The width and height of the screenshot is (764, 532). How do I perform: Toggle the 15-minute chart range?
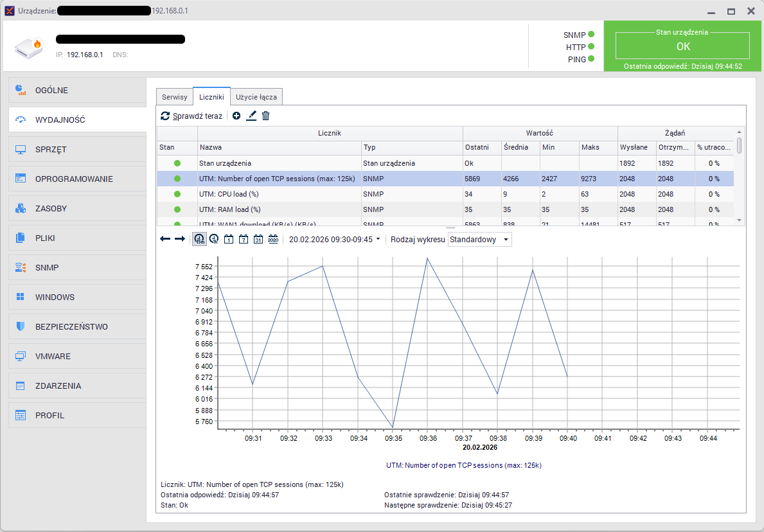[x=199, y=239]
